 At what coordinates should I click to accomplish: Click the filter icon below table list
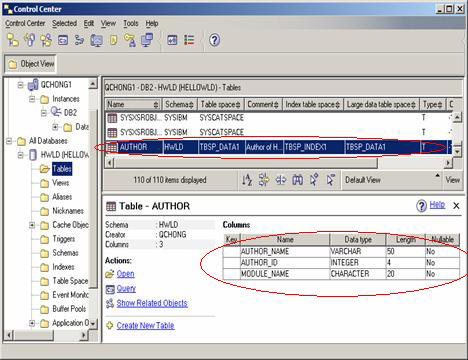[264, 180]
